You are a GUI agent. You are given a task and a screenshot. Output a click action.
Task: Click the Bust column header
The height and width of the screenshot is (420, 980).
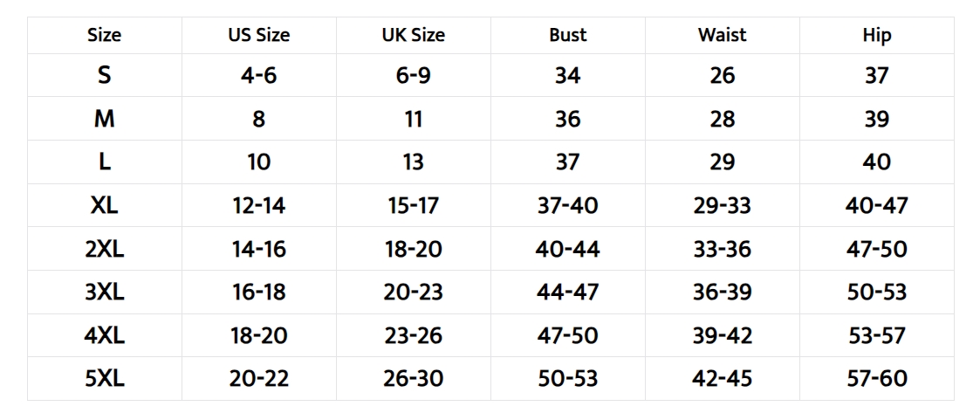567,36
